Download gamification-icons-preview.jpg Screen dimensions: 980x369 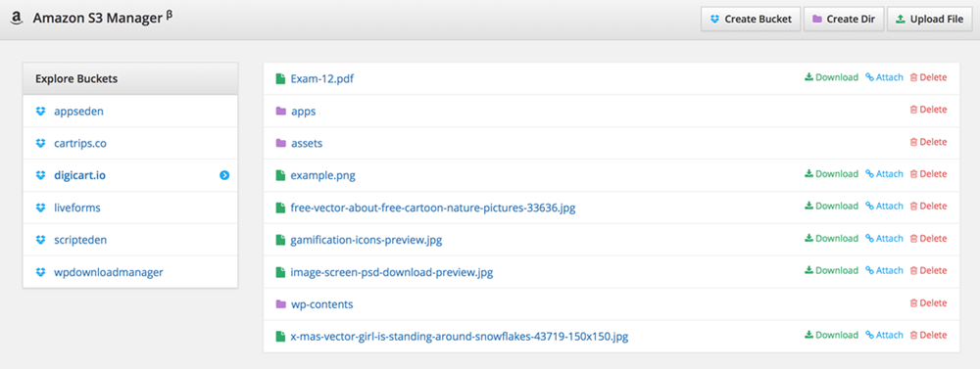coord(831,239)
